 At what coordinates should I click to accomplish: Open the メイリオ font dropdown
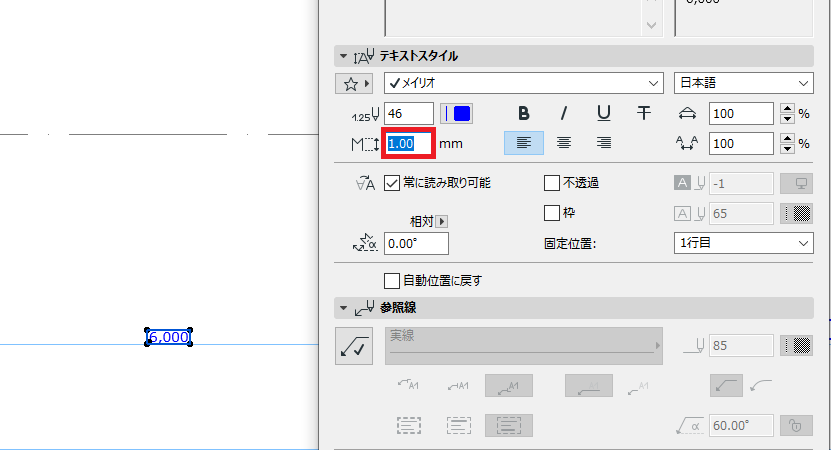(524, 83)
